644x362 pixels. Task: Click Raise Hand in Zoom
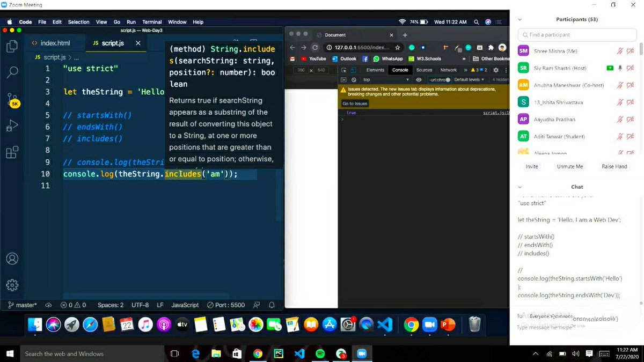613,166
